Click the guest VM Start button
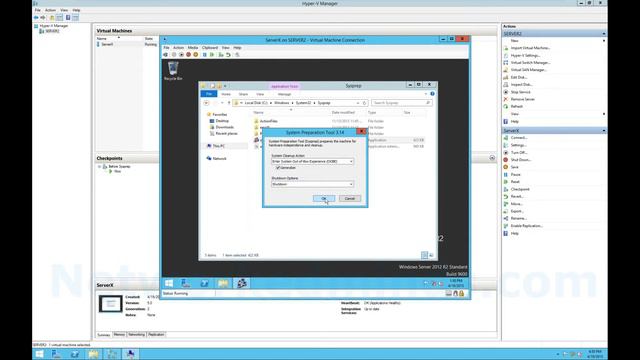This screenshot has height=360, width=640. tap(169, 284)
